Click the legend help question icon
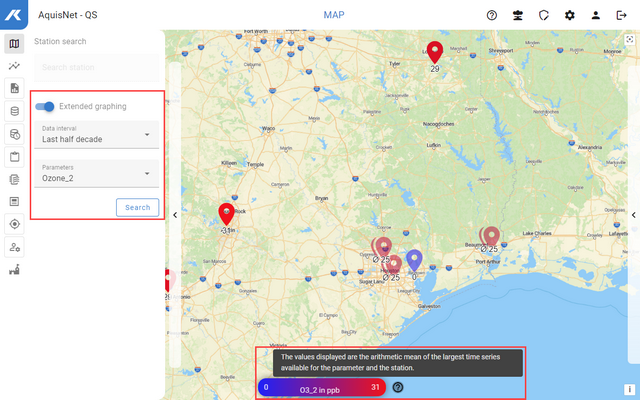Viewport: 640px width, 400px height. (398, 387)
